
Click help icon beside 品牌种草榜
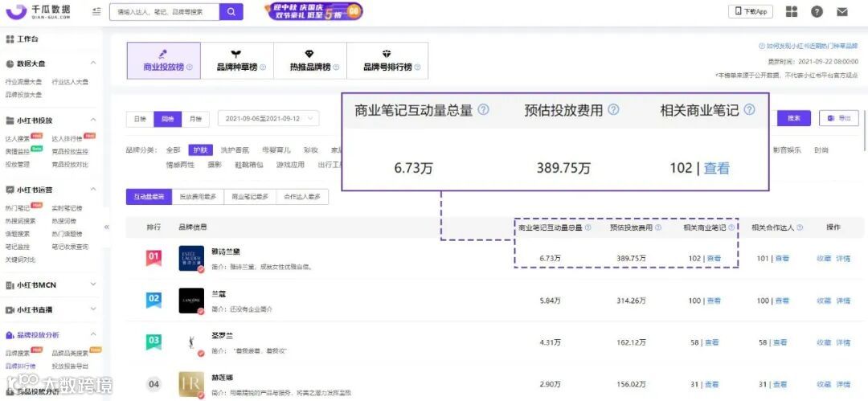pos(263,68)
